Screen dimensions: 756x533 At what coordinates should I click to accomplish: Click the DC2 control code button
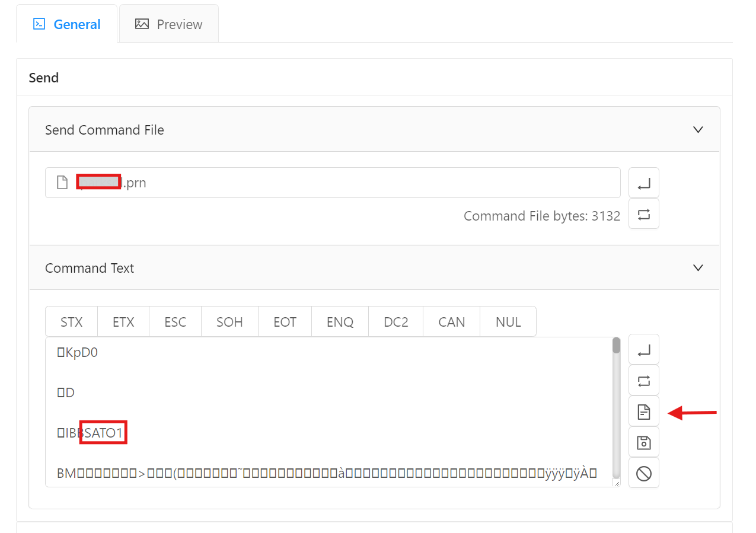click(x=395, y=322)
